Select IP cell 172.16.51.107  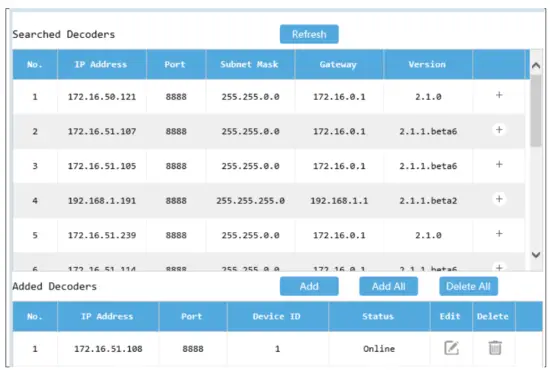(x=102, y=132)
